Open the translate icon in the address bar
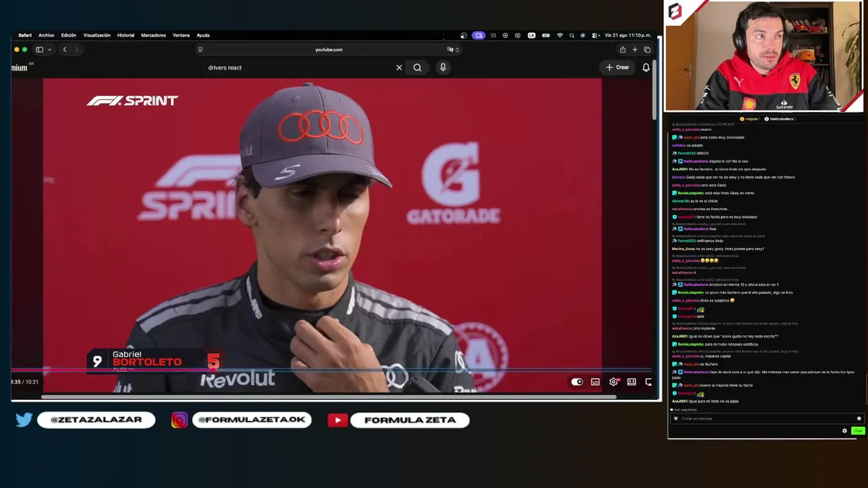 450,49
